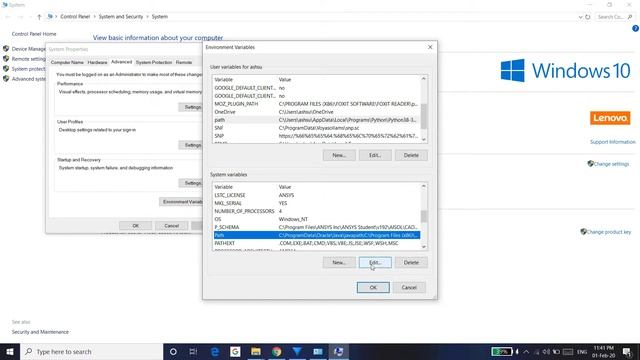This screenshot has height=360, width=640.
Task: Click Cancel in System Properties window
Action: point(171,226)
